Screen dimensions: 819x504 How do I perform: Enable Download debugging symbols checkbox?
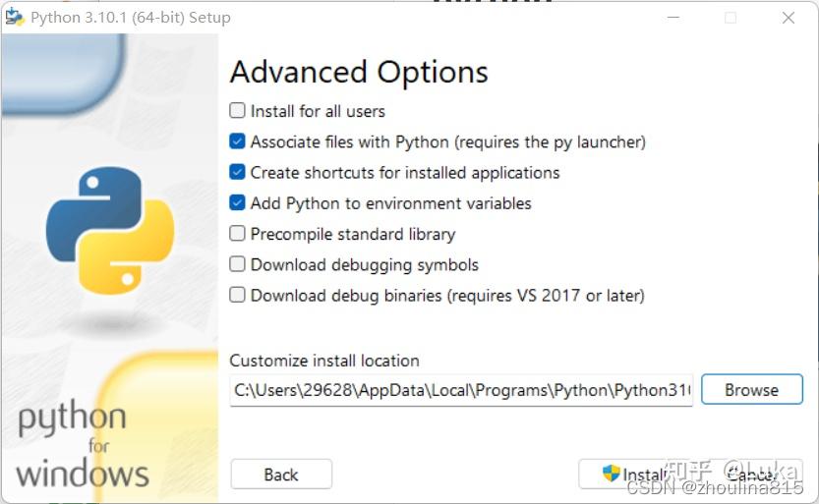pos(237,264)
